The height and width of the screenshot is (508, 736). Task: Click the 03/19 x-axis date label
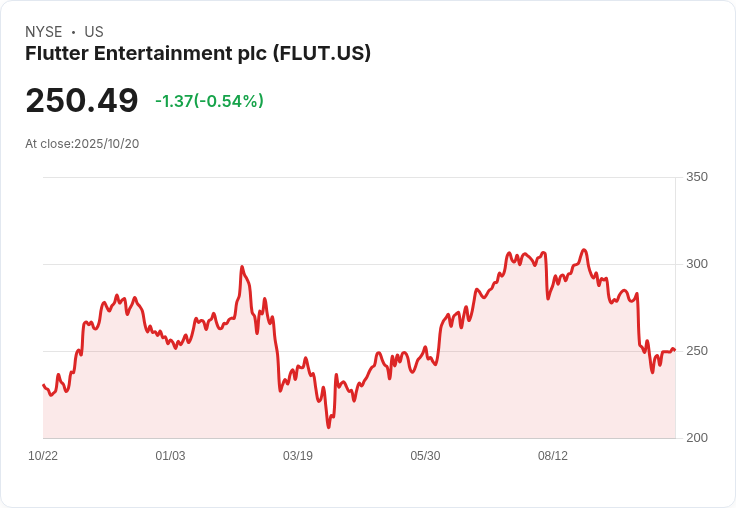point(298,456)
